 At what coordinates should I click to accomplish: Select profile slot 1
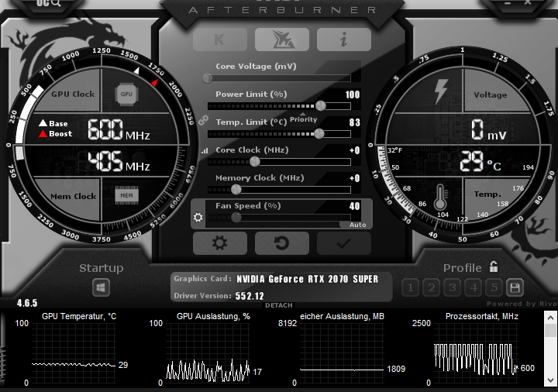[x=410, y=287]
